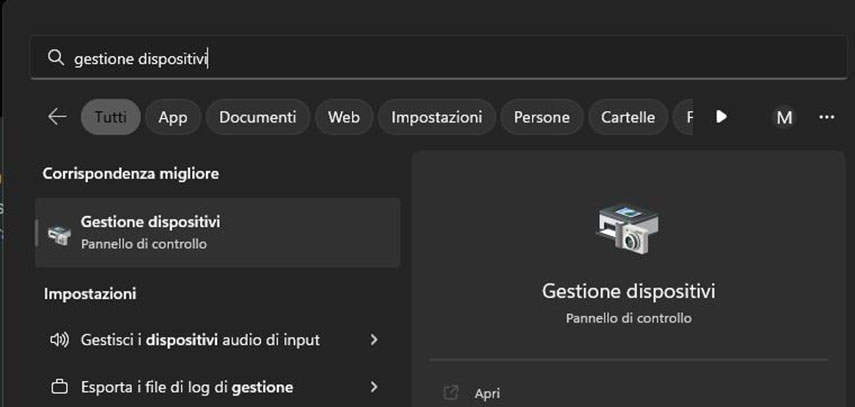Image resolution: width=855 pixels, height=407 pixels.
Task: Open the Gestione dispositivi best match result
Action: (217, 232)
